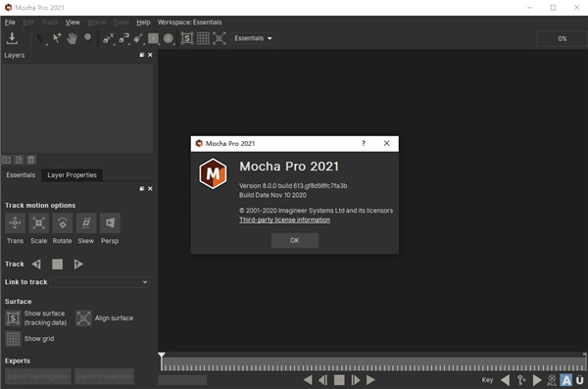Click the Play forwards button

click(x=370, y=380)
